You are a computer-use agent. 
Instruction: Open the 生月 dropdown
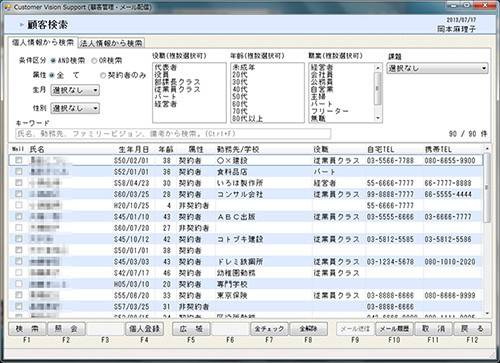(75, 90)
